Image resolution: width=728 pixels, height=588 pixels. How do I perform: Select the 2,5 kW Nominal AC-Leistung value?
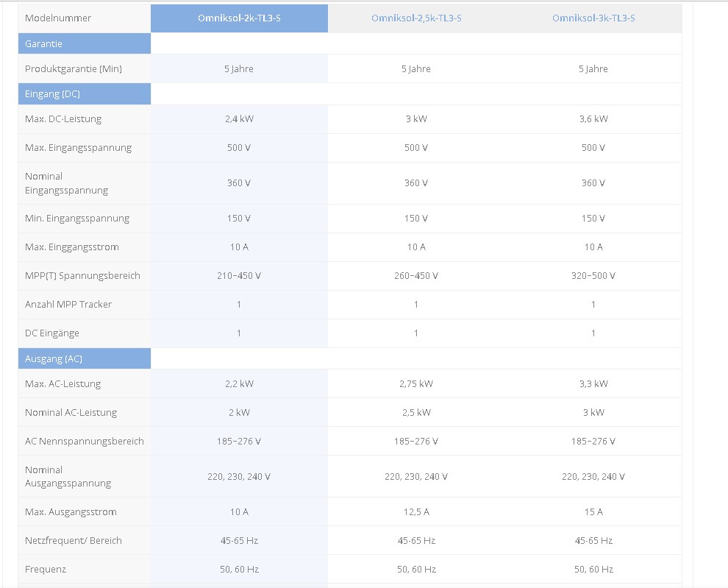[416, 413]
